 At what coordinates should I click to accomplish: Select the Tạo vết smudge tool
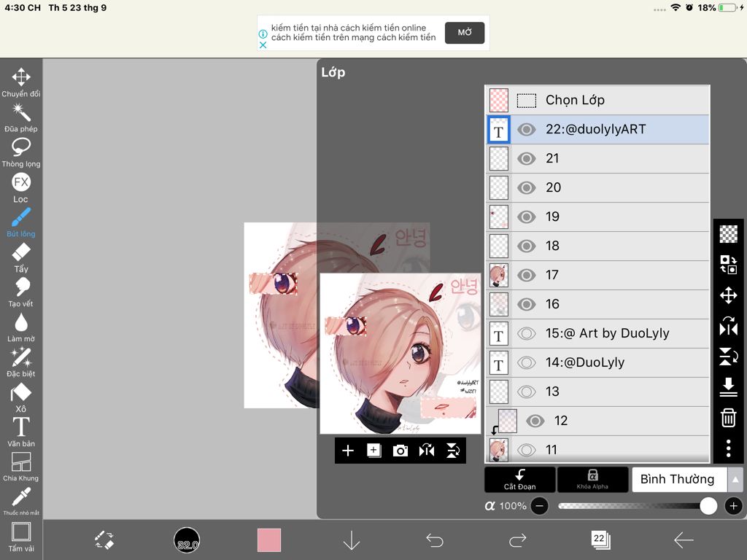pyautogui.click(x=21, y=292)
